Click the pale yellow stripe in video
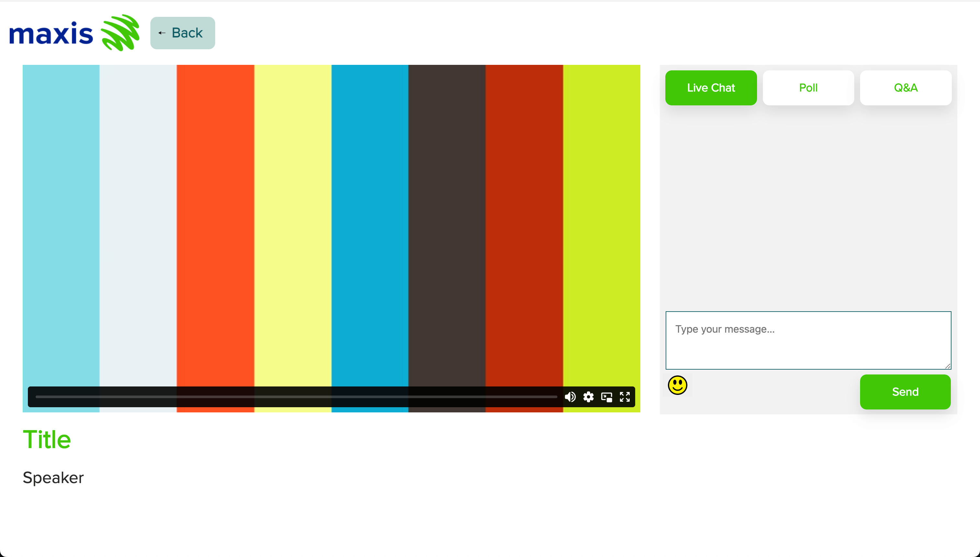Viewport: 980px width, 557px height. click(293, 222)
